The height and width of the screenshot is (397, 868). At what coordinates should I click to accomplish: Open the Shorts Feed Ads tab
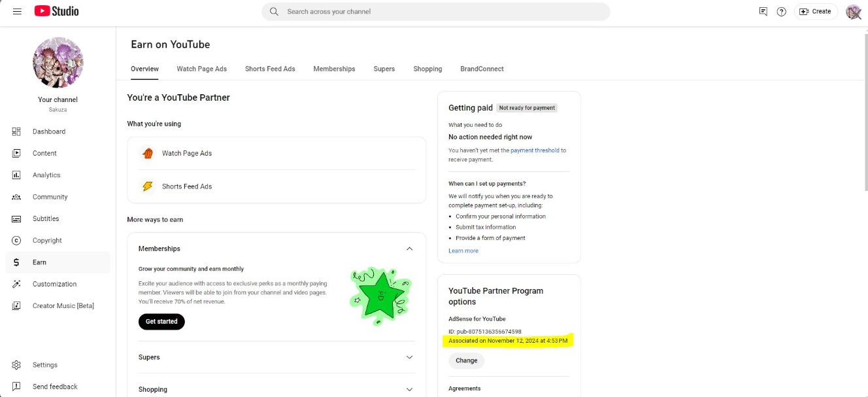coord(270,69)
